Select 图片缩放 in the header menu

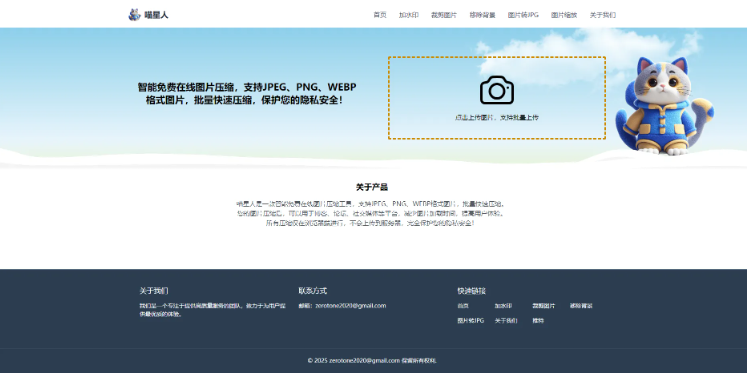click(x=564, y=15)
